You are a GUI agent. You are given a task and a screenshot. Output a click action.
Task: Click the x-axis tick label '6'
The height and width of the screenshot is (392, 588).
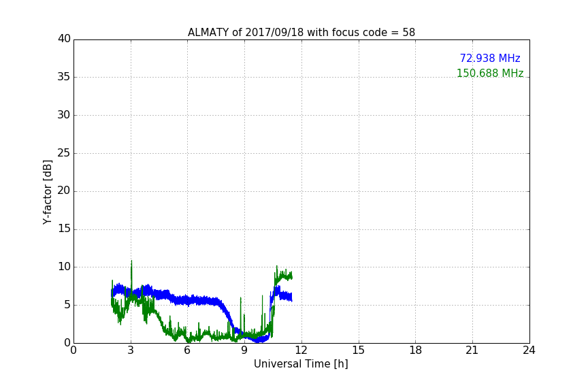pos(188,350)
